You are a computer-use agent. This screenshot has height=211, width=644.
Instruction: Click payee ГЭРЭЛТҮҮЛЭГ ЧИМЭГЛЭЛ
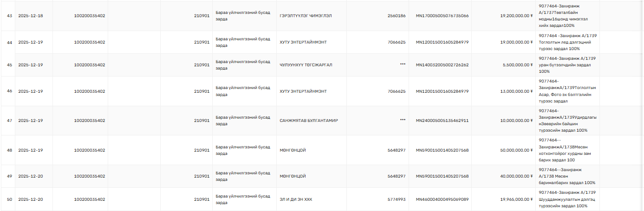coord(306,16)
